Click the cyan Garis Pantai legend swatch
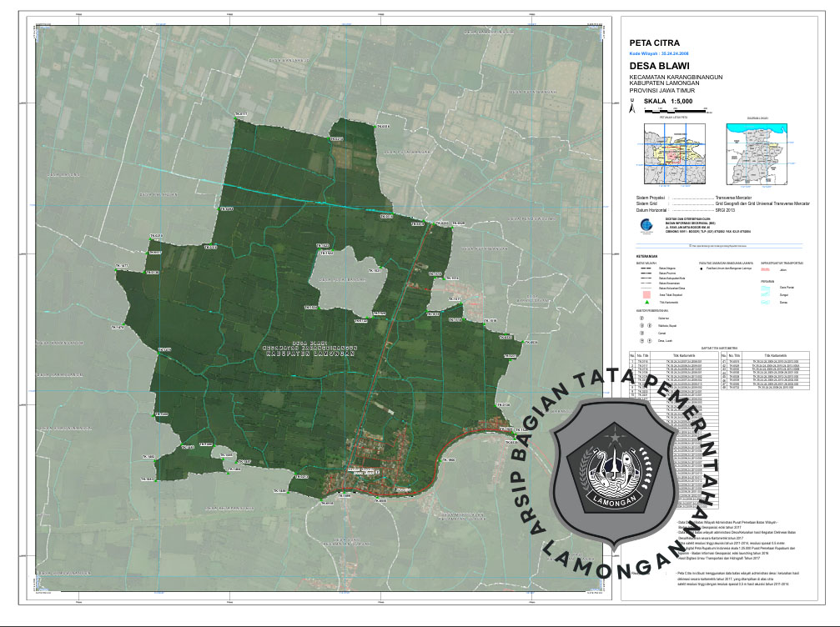This screenshot has width=840, height=627. tap(767, 288)
